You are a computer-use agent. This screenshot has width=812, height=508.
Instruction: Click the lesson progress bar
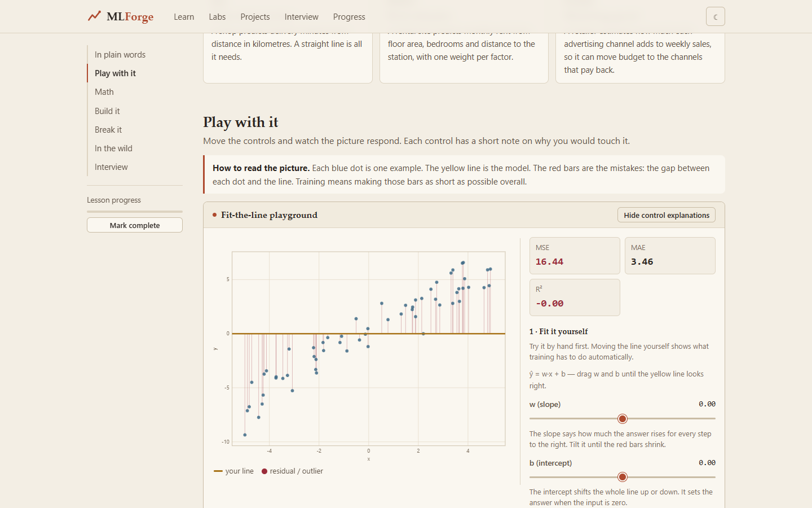(135, 212)
